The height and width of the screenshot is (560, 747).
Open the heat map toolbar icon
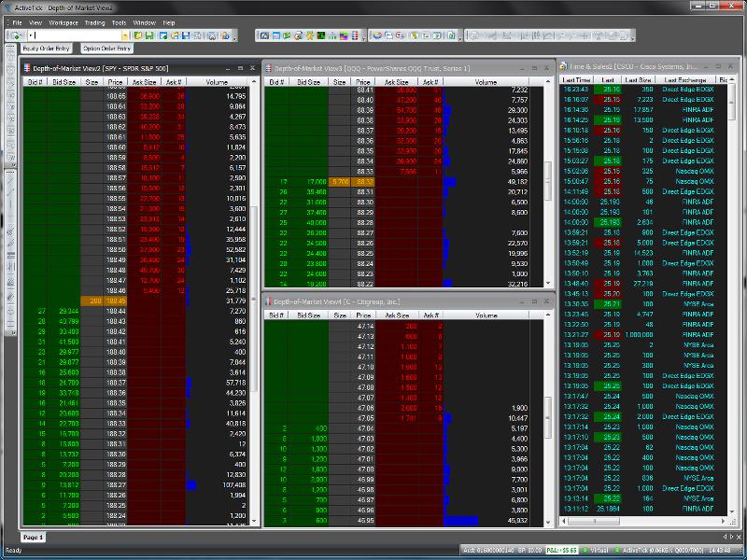tap(320, 35)
